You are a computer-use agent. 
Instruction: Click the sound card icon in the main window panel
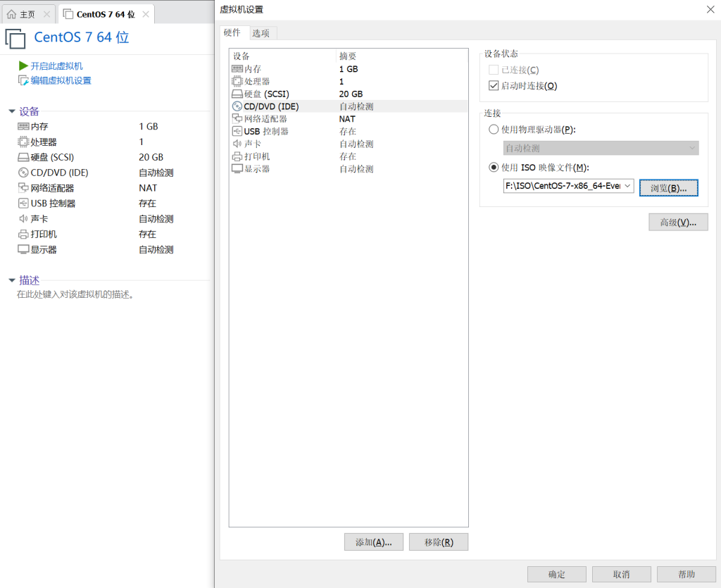click(23, 219)
